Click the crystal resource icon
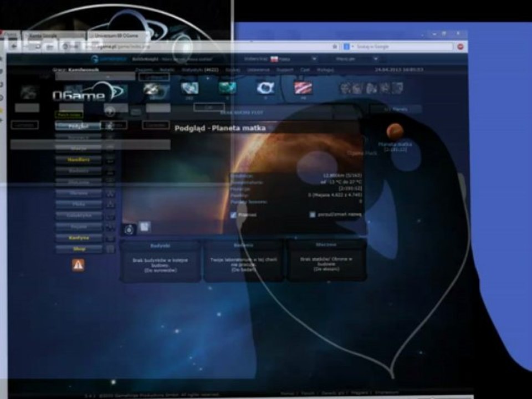532x399 pixels. pyautogui.click(x=190, y=89)
